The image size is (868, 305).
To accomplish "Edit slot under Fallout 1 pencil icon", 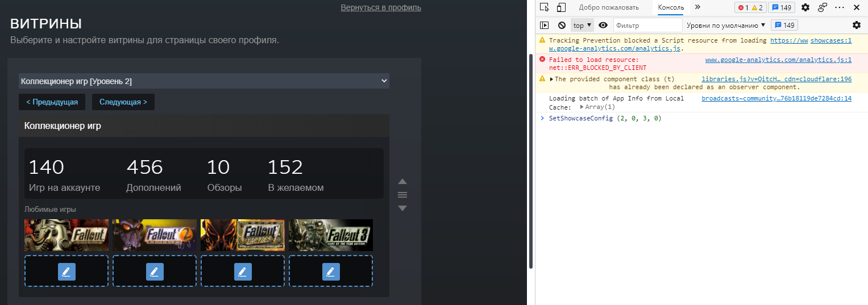I will click(67, 271).
